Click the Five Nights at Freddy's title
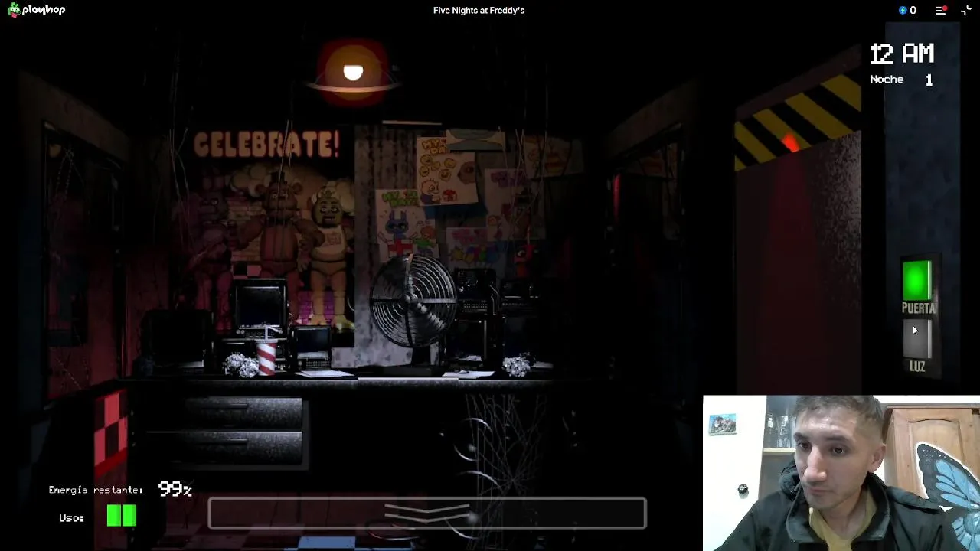The width and height of the screenshot is (980, 551). tap(479, 10)
